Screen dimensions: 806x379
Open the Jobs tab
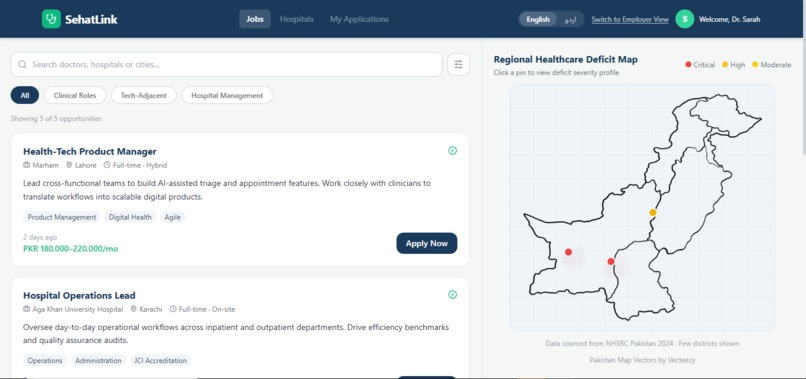click(255, 19)
